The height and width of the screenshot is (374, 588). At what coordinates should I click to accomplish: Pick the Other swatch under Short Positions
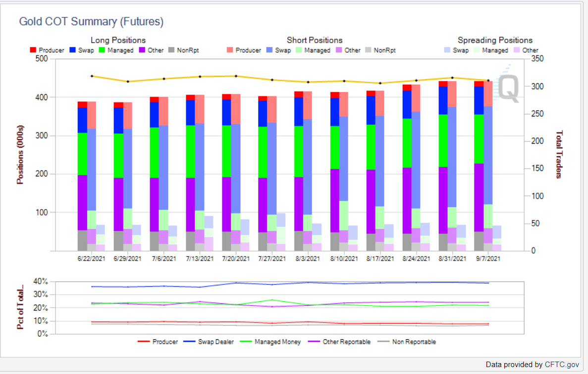(339, 50)
